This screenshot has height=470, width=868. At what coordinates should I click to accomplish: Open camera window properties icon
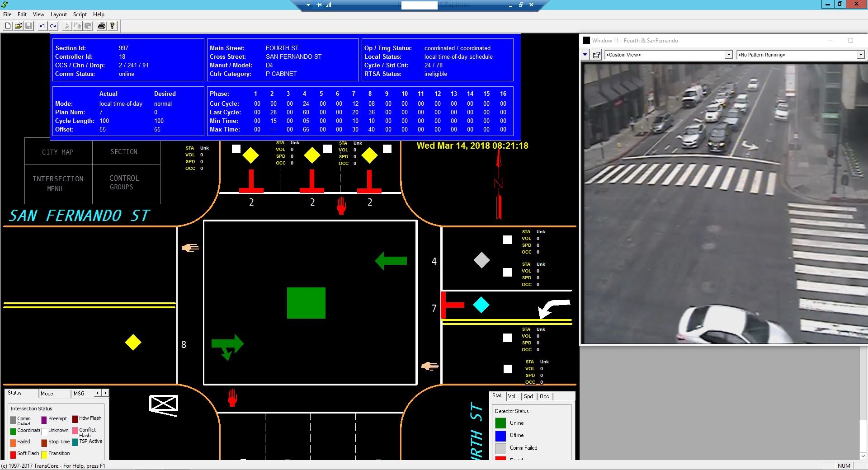click(x=596, y=55)
